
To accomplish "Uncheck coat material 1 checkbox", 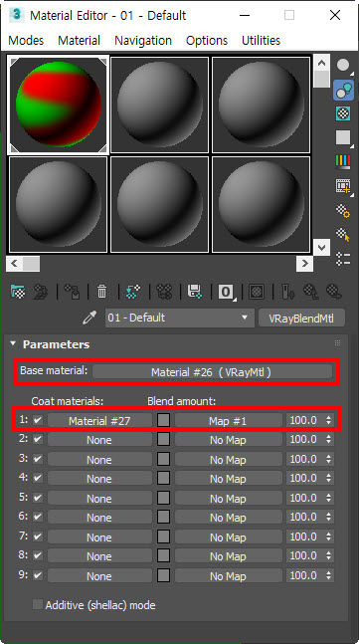I will (38, 420).
